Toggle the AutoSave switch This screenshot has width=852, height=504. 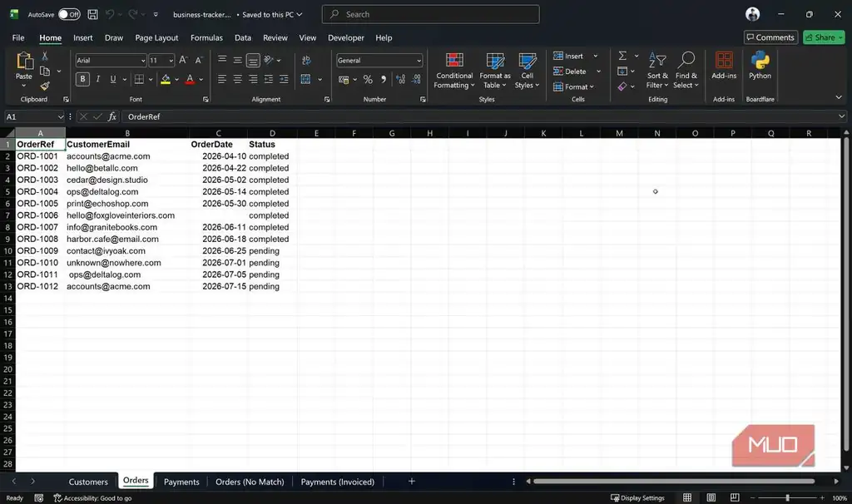pos(69,15)
